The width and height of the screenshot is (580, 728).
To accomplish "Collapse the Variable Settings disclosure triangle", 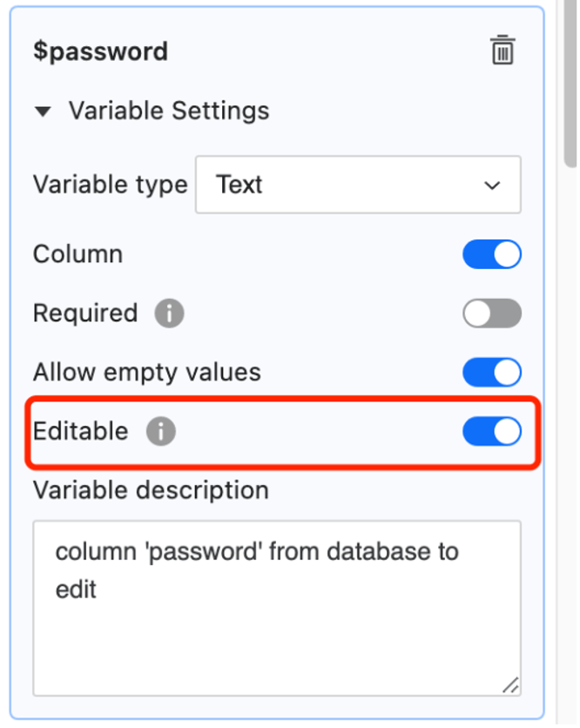I will [43, 111].
